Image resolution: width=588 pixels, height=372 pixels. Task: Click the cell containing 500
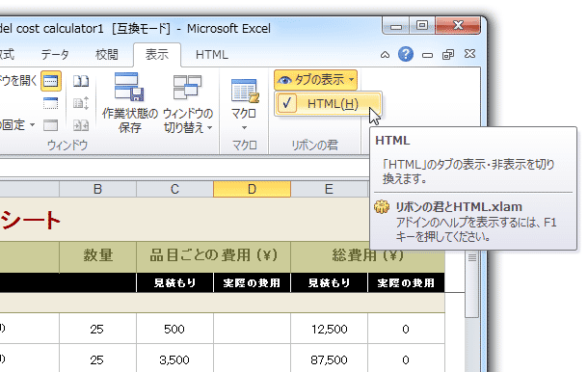pos(174,329)
